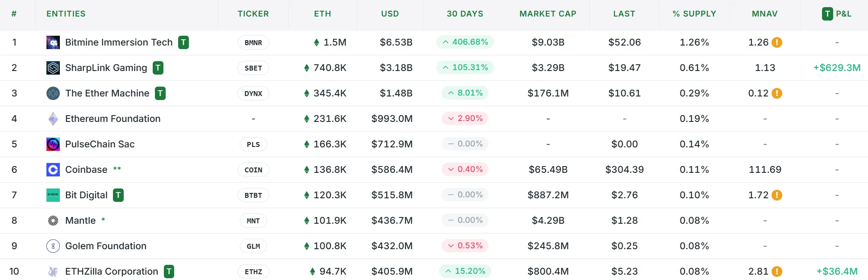Click the MNAV warning icon for Bitmine
This screenshot has width=868, height=280.
[x=777, y=42]
